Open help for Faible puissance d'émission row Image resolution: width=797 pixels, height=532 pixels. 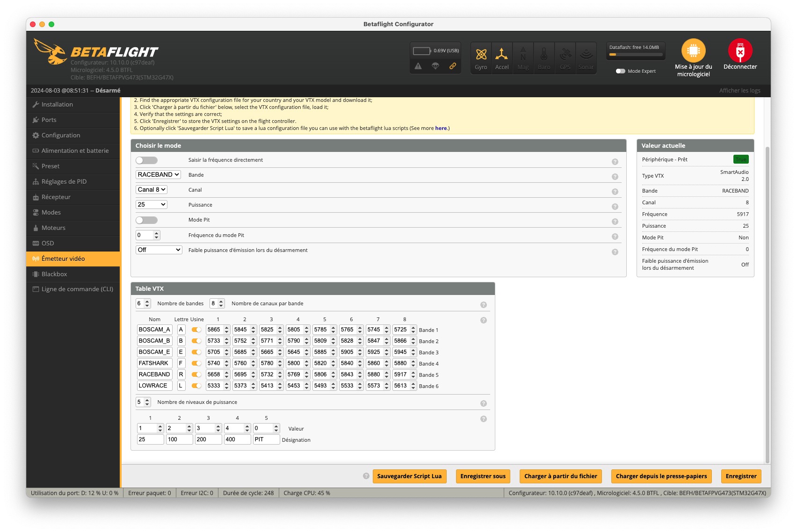[615, 252]
